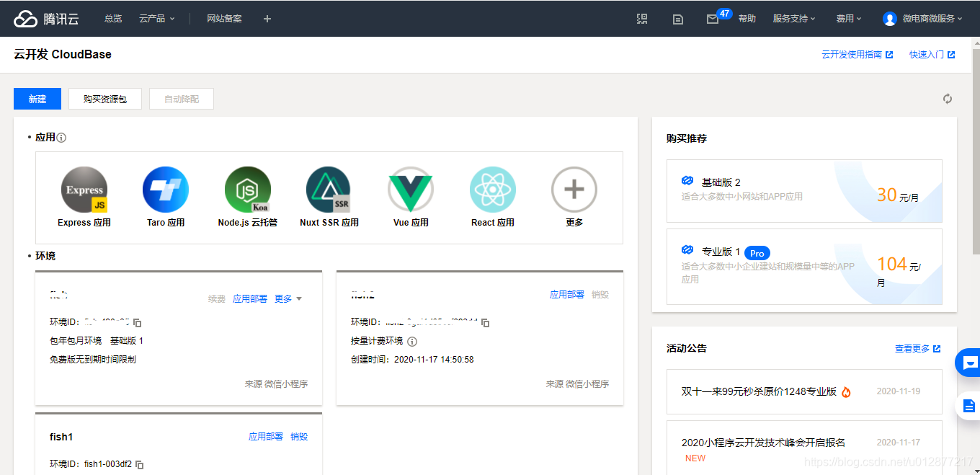Select the Node.js 云托管 template icon

(248, 190)
